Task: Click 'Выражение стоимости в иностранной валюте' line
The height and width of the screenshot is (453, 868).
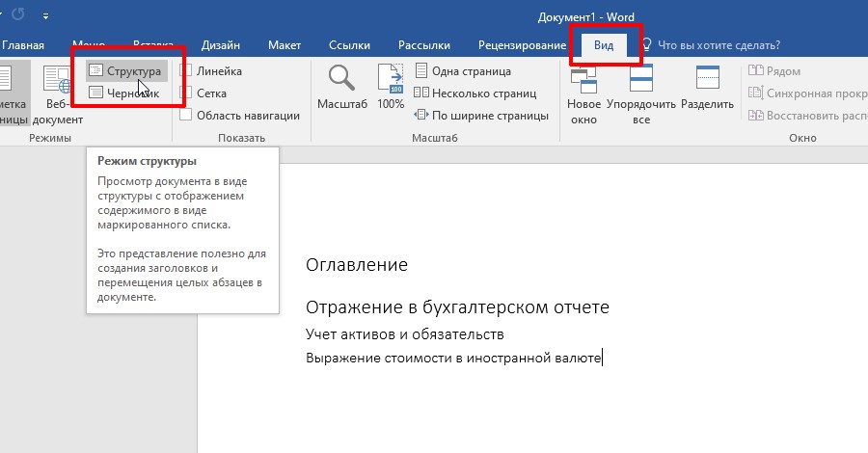Action: tap(453, 358)
